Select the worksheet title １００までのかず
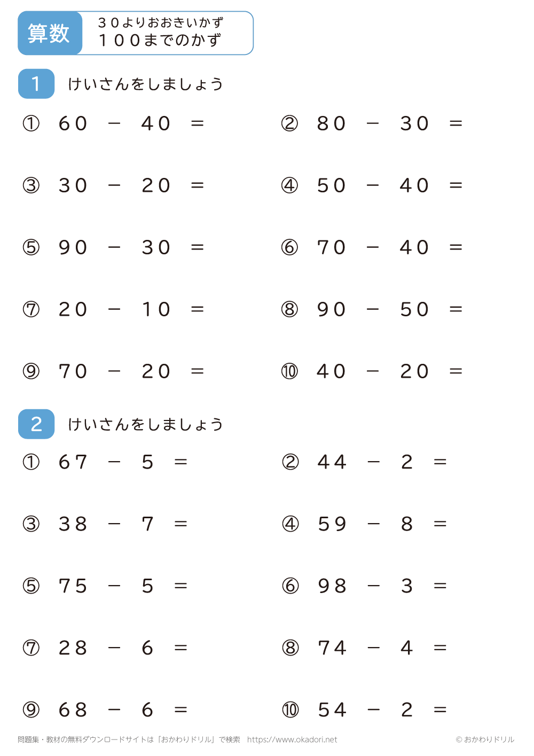This screenshot has height=756, width=534. click(x=159, y=40)
